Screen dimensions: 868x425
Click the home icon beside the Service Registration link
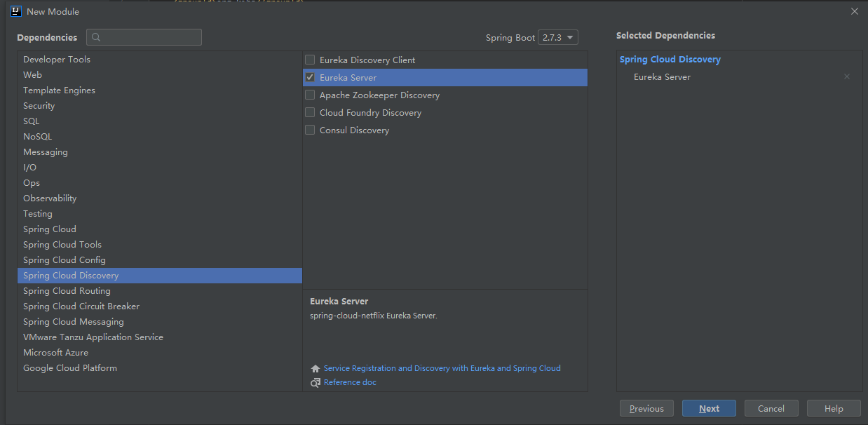pos(316,368)
